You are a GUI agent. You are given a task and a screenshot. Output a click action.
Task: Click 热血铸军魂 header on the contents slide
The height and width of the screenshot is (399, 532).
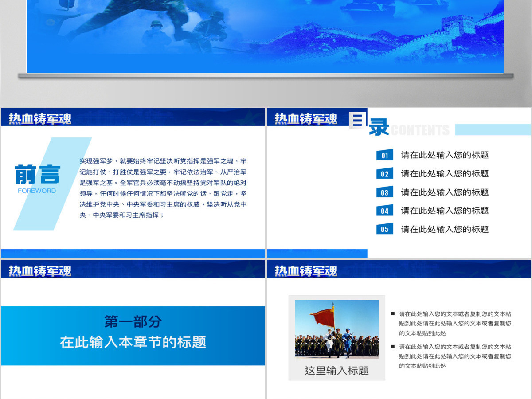306,119
